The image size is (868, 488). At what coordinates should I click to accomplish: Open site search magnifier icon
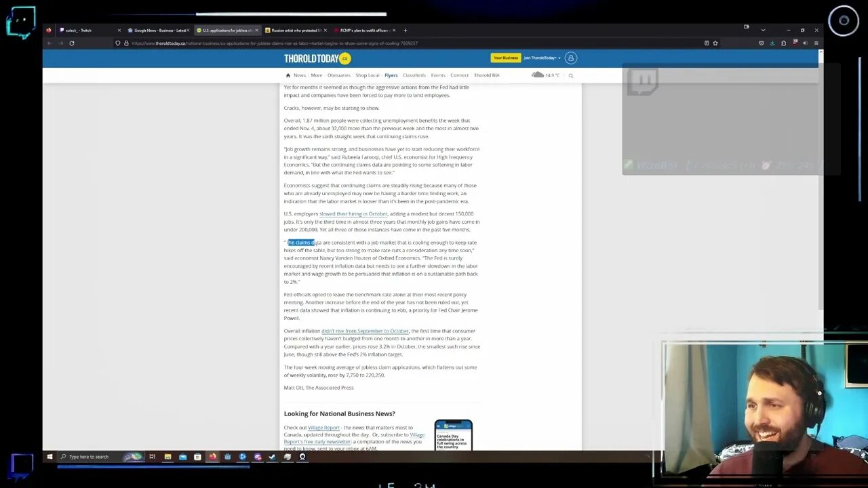click(x=571, y=75)
